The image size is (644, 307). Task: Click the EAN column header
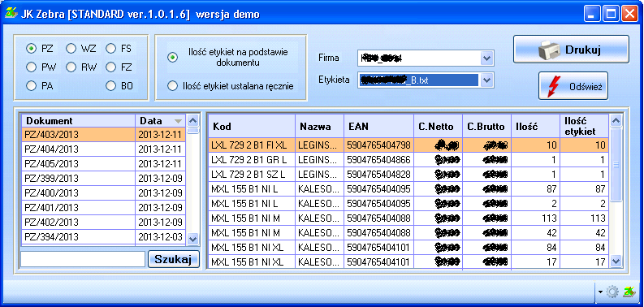point(378,126)
